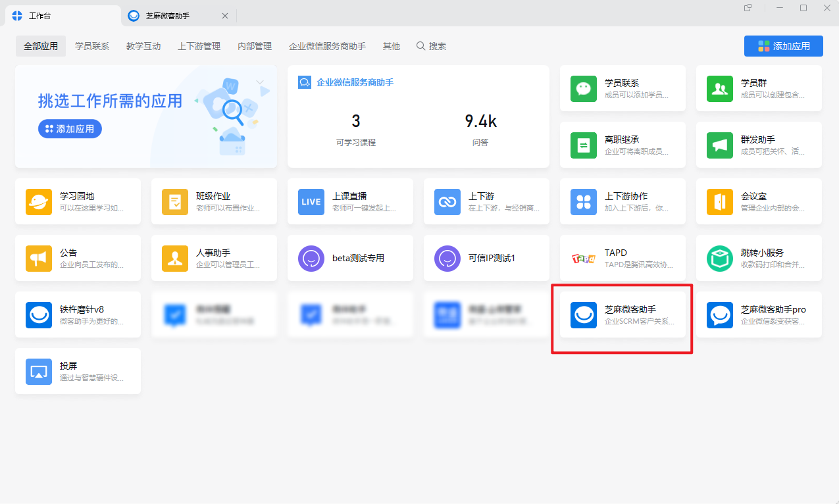Image resolution: width=839 pixels, height=504 pixels.
Task: Open the 可信IP测试1 icon
Action: (x=447, y=258)
